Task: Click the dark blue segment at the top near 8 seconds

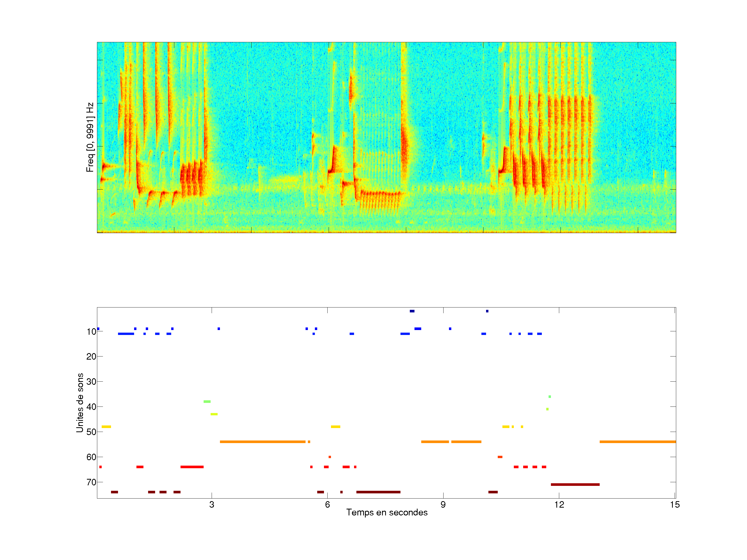Action: [x=412, y=311]
